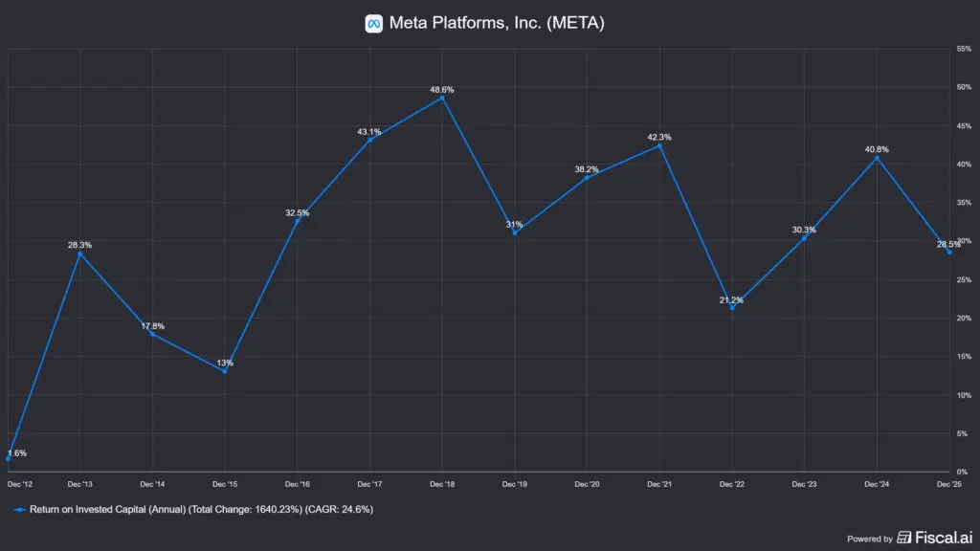
Task: Click the 21.2% data label
Action: [732, 299]
